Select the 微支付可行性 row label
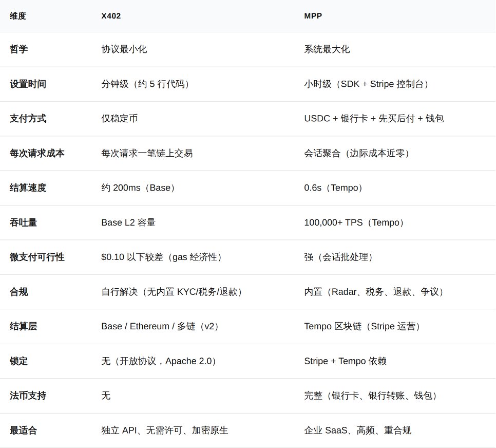This screenshot has width=496, height=448. pyautogui.click(x=37, y=257)
